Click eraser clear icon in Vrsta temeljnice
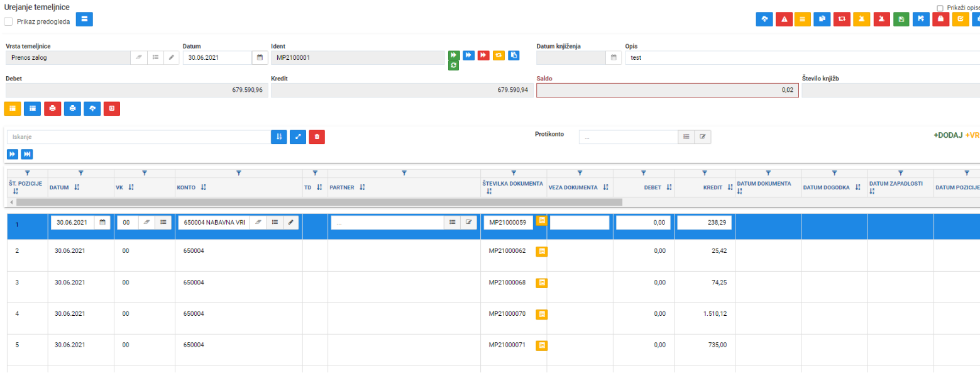The image size is (980, 385). pos(140,58)
